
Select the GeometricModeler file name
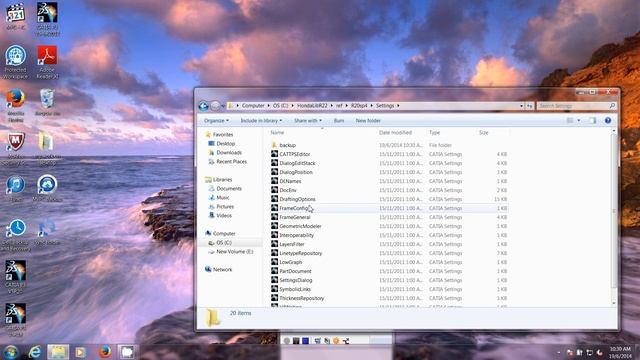[300, 226]
